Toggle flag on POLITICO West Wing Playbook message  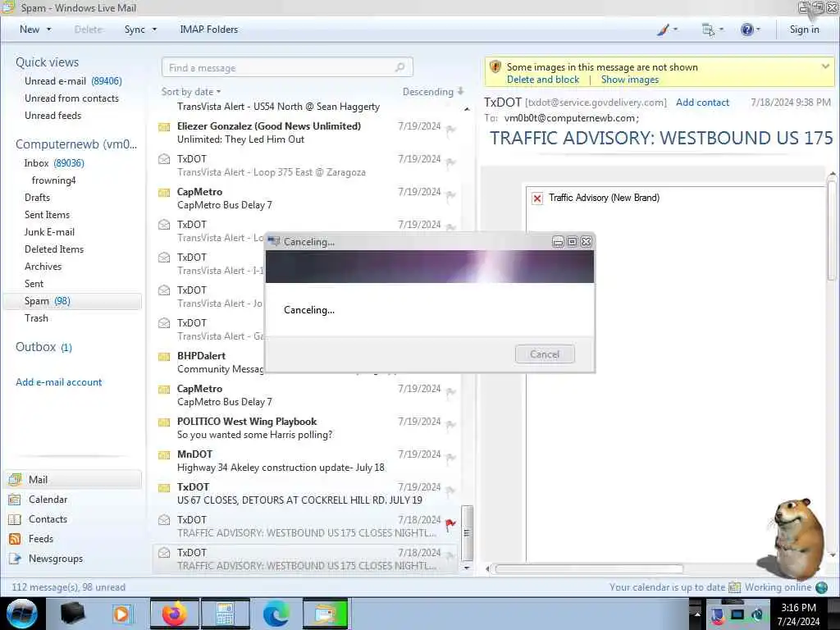pyautogui.click(x=450, y=425)
